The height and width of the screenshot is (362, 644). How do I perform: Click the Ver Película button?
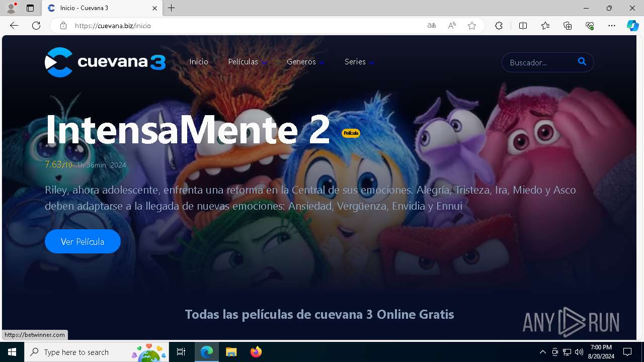(83, 241)
